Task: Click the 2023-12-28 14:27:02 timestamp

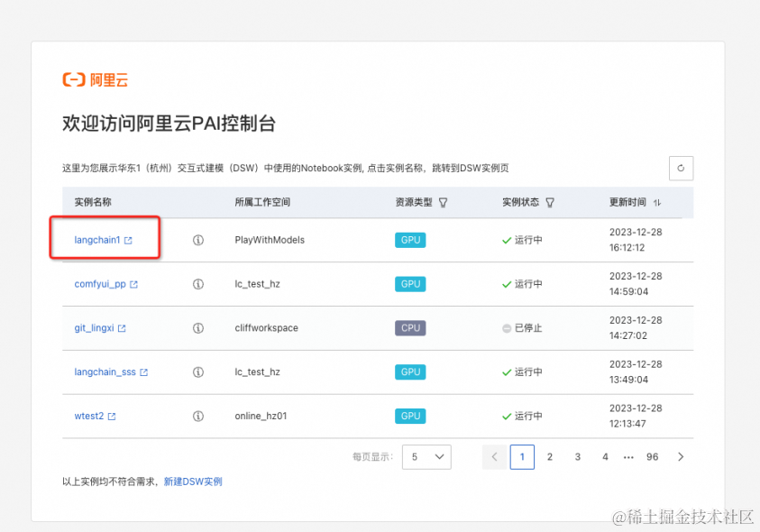Action: (x=636, y=328)
